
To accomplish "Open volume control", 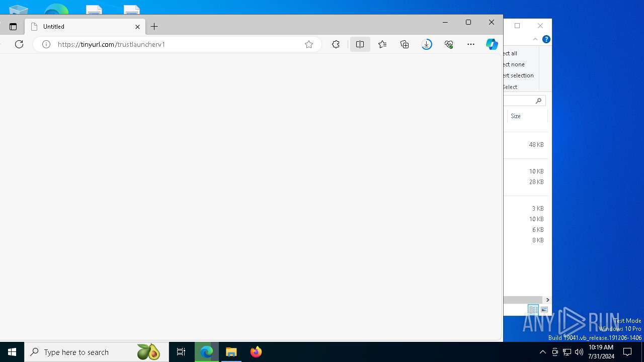I will point(579,352).
